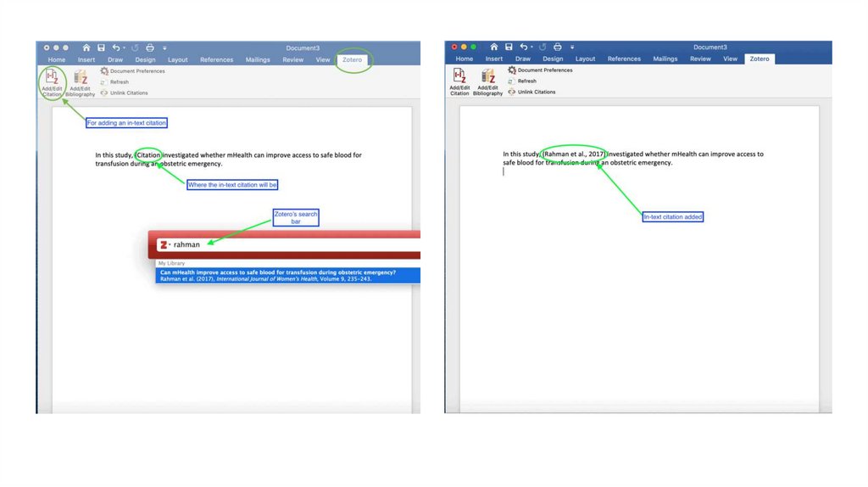The image size is (868, 487).
Task: Open Design tab in right Word window
Action: (x=553, y=59)
